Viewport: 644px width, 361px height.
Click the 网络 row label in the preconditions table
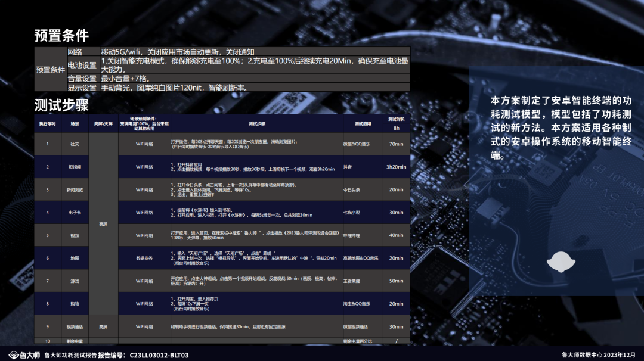[75, 52]
